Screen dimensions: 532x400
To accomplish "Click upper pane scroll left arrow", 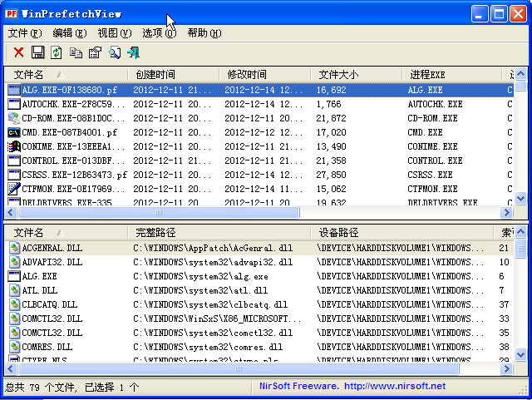I will 11,213.
